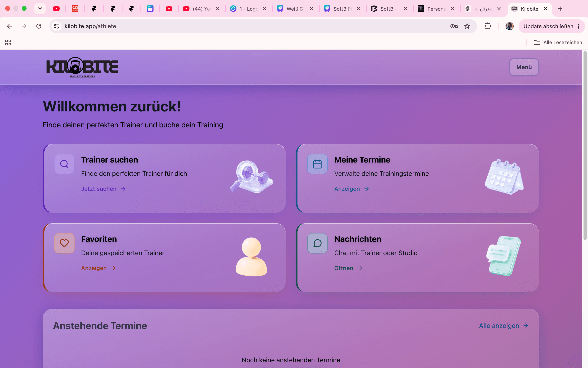Click the 3D phone chat illustration
588x368 pixels.
point(503,256)
